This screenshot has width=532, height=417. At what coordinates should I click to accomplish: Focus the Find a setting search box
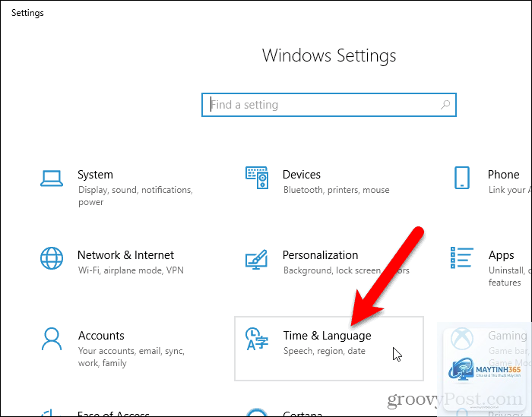[x=329, y=105]
